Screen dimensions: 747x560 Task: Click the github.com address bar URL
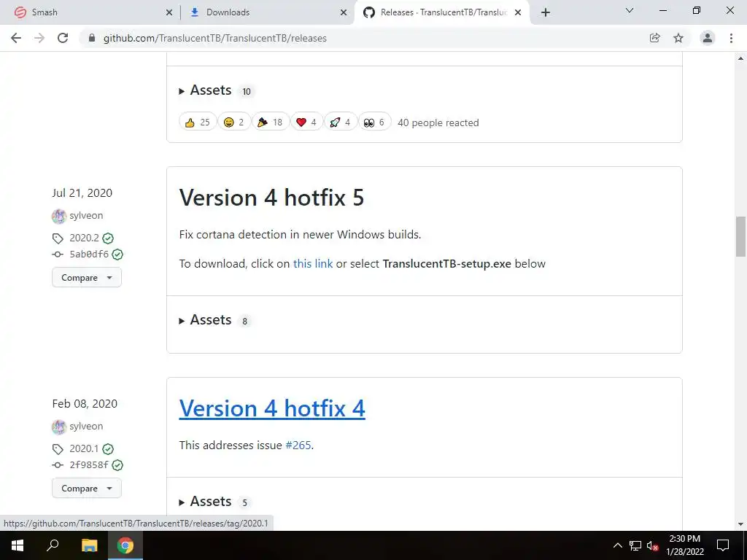click(x=215, y=38)
